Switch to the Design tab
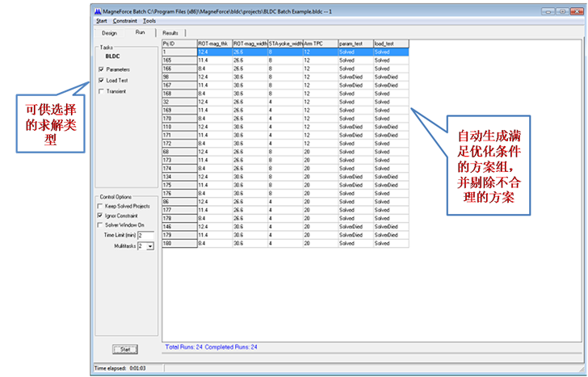 pos(109,33)
